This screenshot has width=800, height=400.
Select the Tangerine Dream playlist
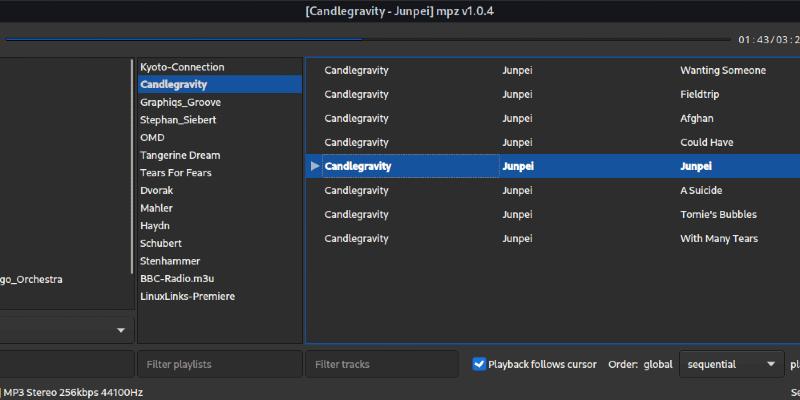pyautogui.click(x=180, y=155)
